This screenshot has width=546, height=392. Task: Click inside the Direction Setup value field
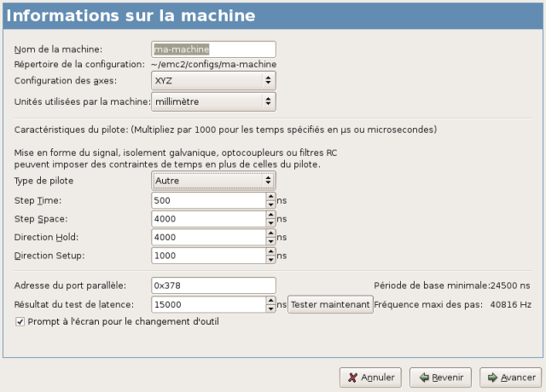[x=208, y=256]
